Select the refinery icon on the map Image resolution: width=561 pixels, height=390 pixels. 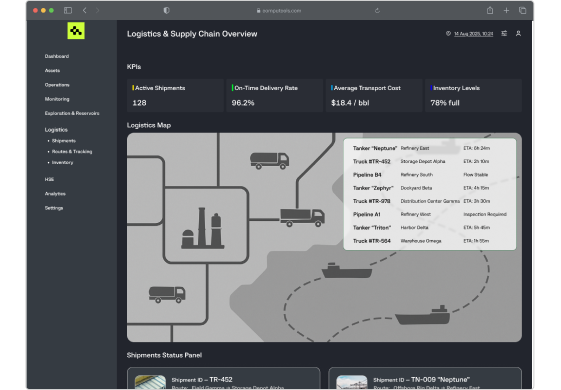point(203,228)
